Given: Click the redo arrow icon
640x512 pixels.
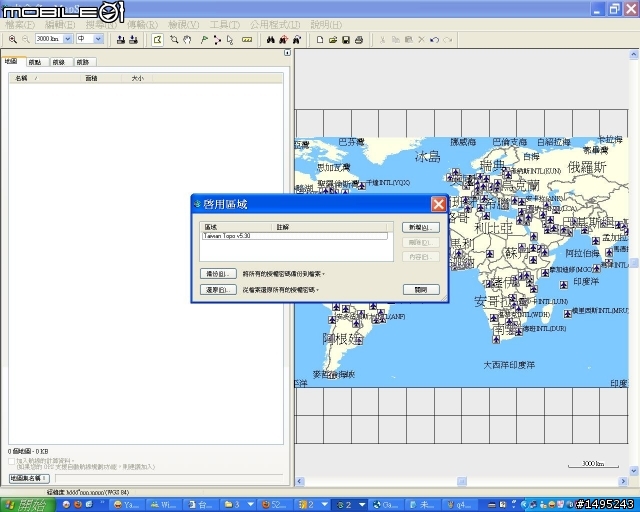Looking at the screenshot, I should [448, 40].
